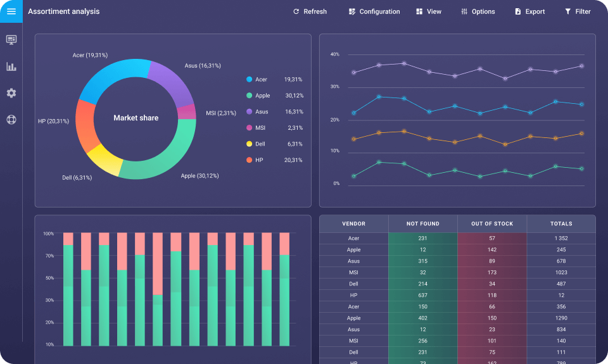Open the lifebuoy support icon

click(x=11, y=120)
